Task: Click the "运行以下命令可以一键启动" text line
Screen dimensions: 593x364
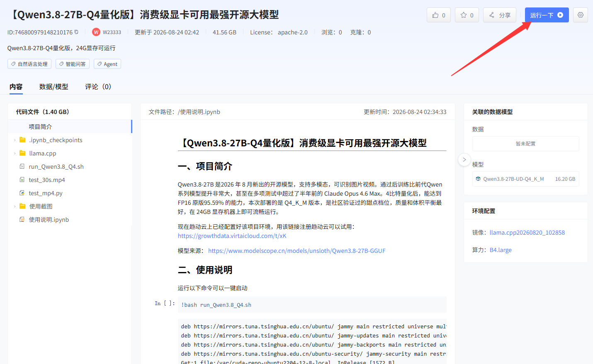Action: (213, 288)
